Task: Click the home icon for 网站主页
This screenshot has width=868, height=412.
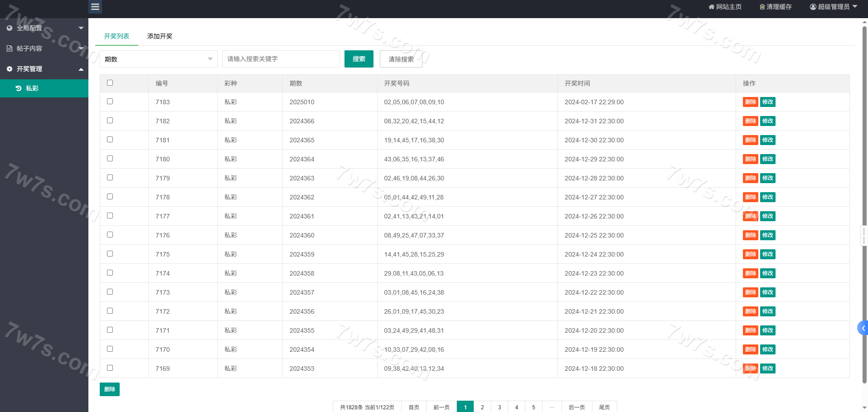Action: click(711, 7)
